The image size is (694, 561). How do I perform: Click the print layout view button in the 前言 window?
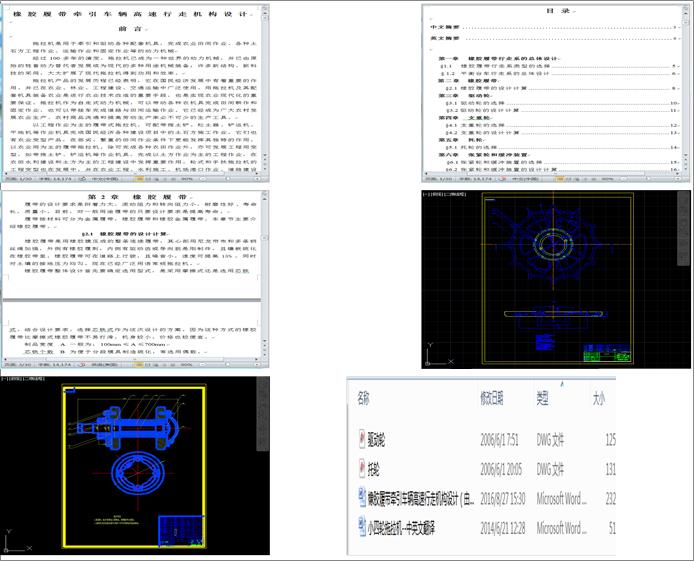click(x=139, y=179)
